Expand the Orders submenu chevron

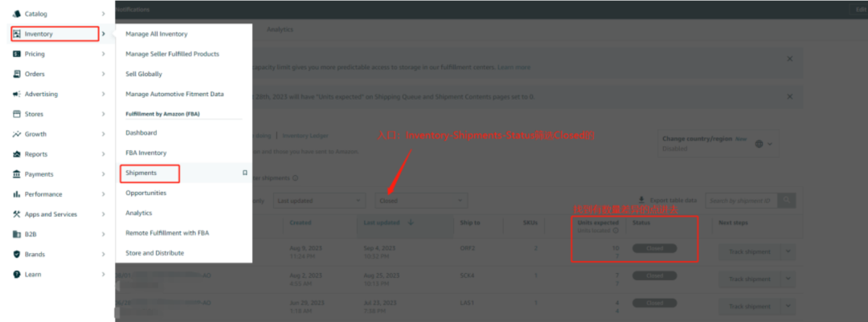[104, 74]
